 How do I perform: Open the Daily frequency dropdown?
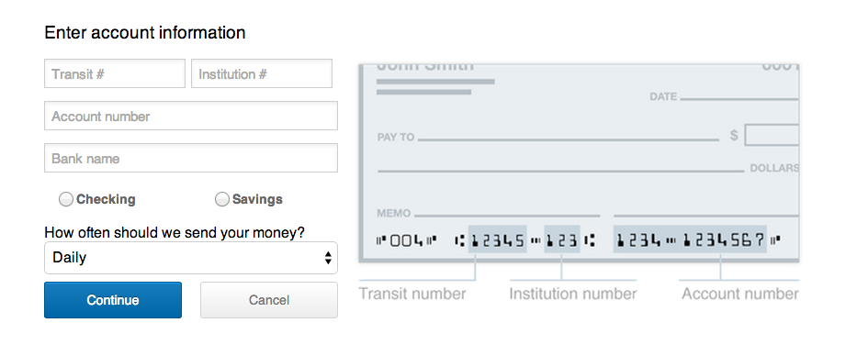coord(191,258)
